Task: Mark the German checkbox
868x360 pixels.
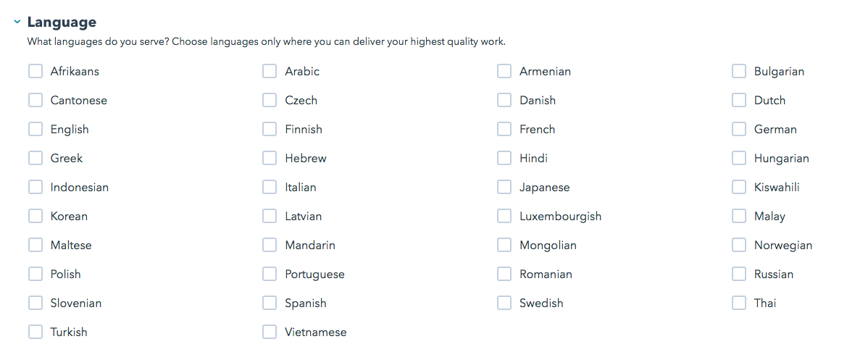Action: (739, 129)
